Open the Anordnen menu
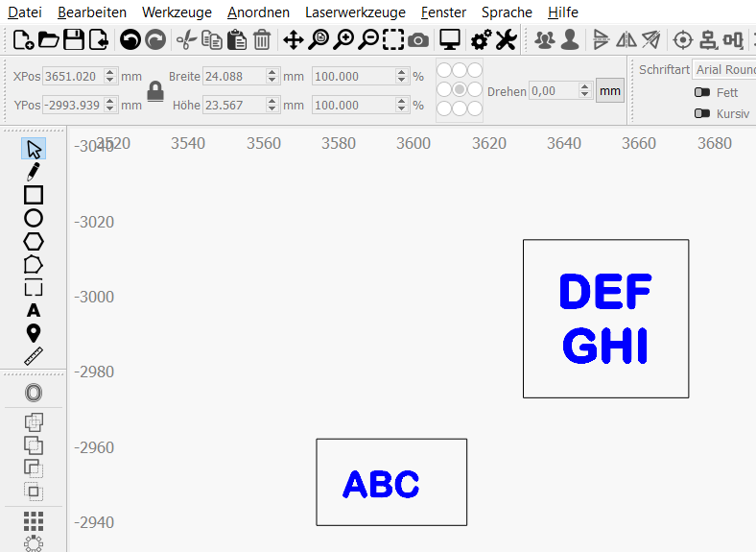The width and height of the screenshot is (756, 552). 258,12
